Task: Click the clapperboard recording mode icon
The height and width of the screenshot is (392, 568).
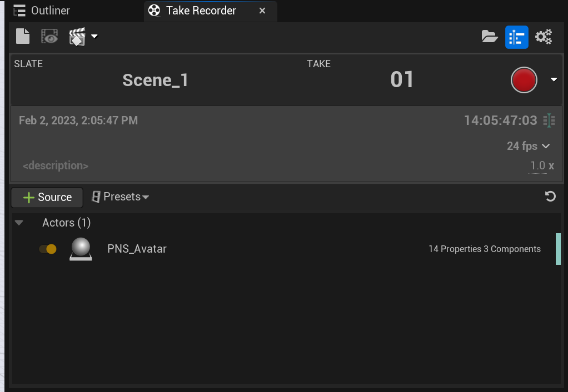Action: click(78, 36)
